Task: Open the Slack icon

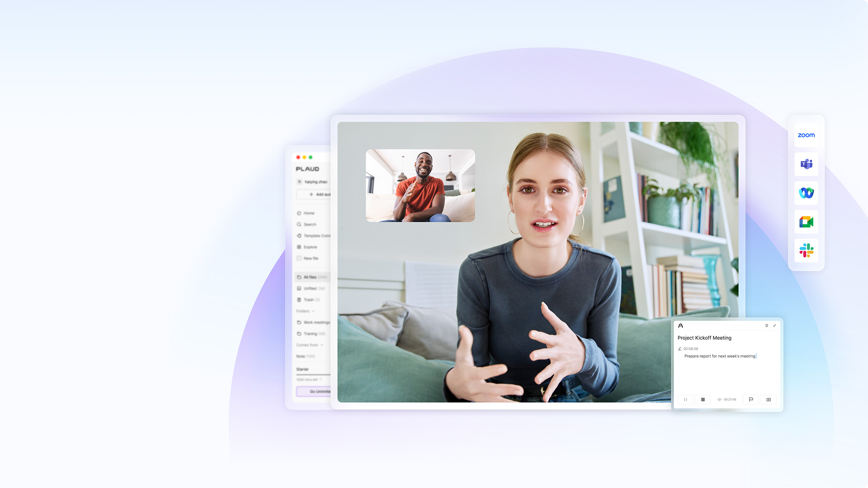Action: (806, 250)
